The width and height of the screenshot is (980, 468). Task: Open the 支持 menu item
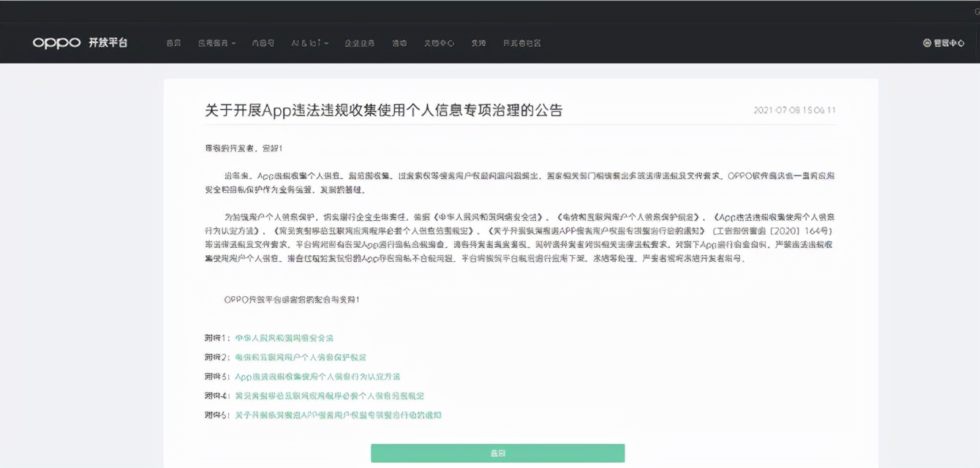[478, 43]
